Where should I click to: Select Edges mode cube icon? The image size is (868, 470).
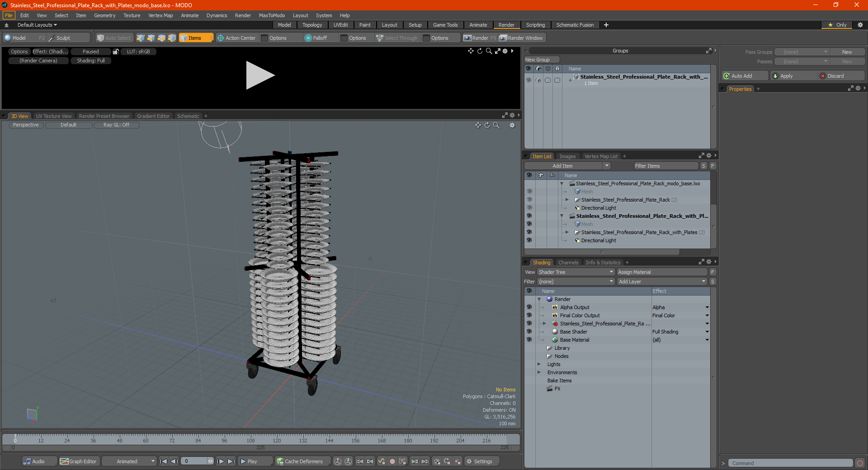[x=151, y=38]
